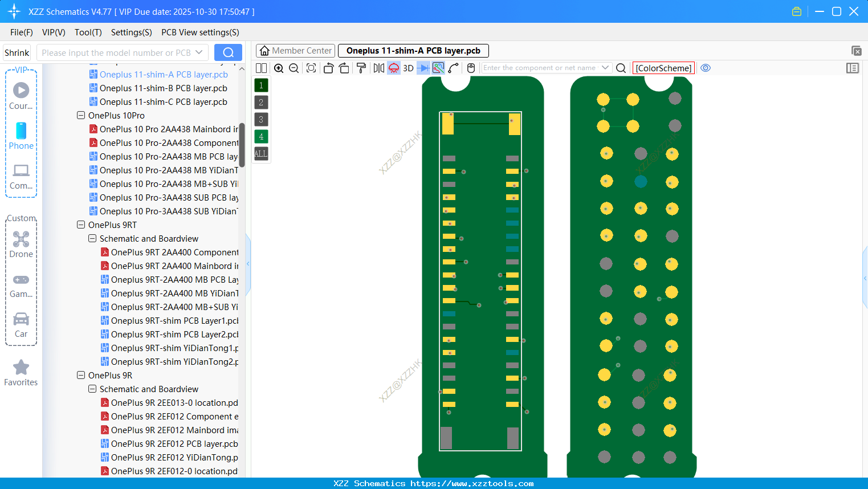Select the diode test toolbar icon

pyautogui.click(x=423, y=68)
